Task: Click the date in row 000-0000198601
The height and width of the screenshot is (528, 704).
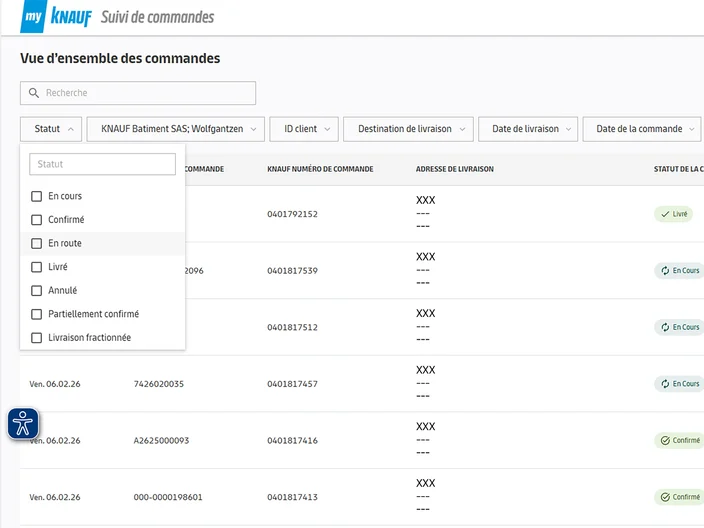Action: (x=55, y=497)
